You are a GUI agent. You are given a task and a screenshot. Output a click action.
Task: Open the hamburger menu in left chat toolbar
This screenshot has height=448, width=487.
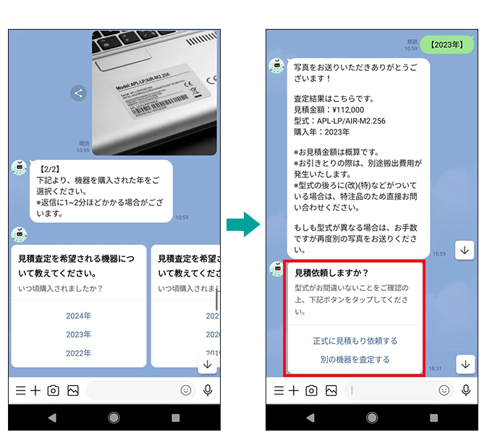[x=20, y=390]
